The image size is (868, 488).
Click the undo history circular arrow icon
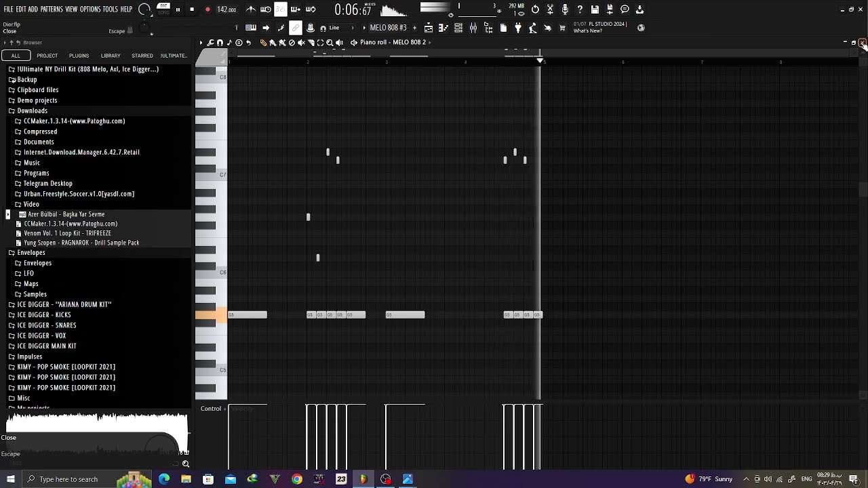(x=535, y=9)
